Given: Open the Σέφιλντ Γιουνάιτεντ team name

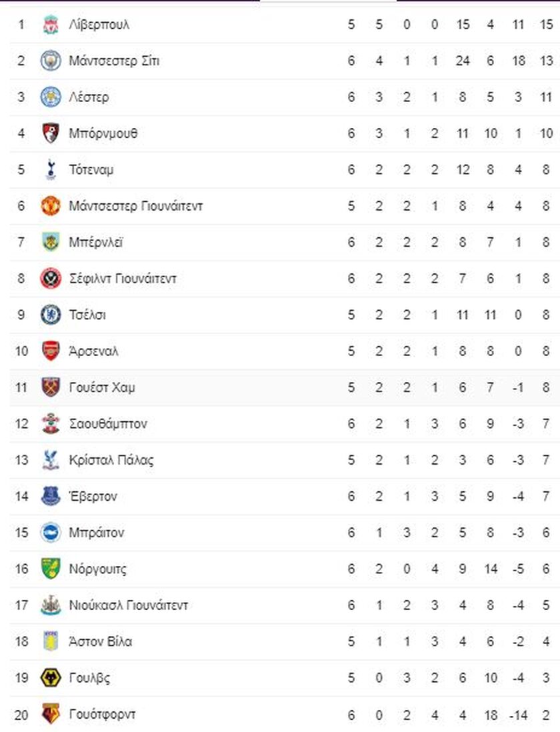Looking at the screenshot, I should (123, 279).
